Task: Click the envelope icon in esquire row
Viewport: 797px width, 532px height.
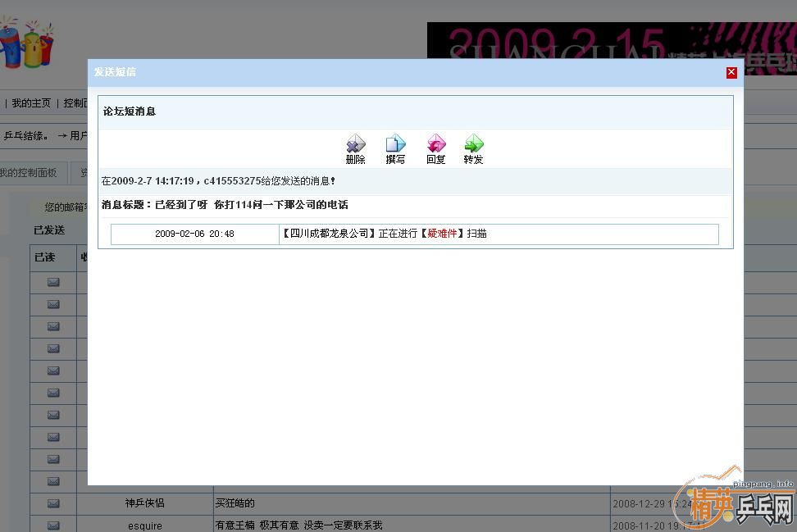Action: (x=53, y=525)
